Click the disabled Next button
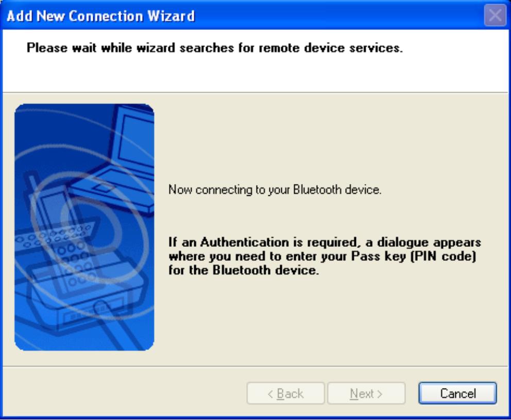This screenshot has height=420, width=511. [366, 394]
